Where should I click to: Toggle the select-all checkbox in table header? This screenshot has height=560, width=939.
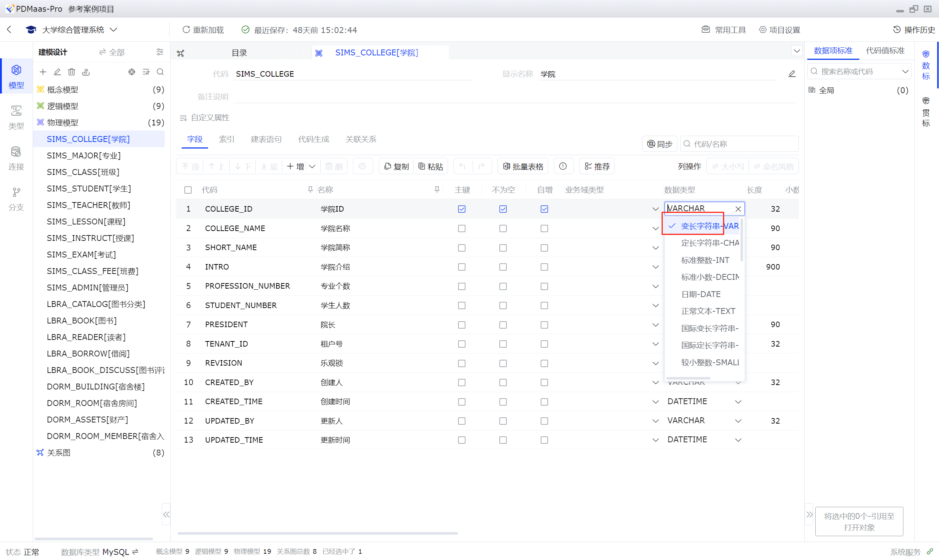click(x=188, y=190)
